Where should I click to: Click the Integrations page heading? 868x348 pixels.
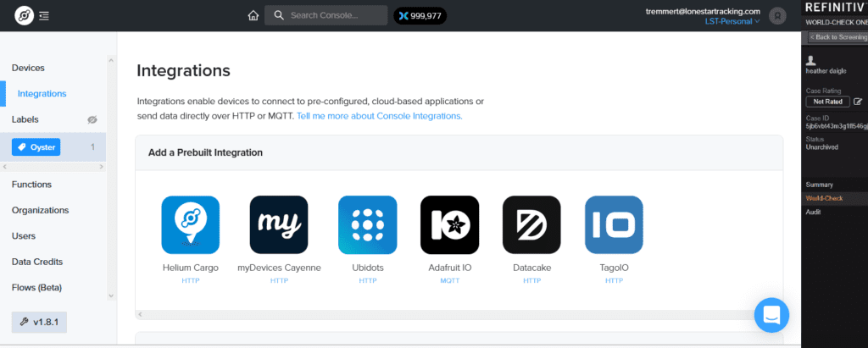click(183, 71)
